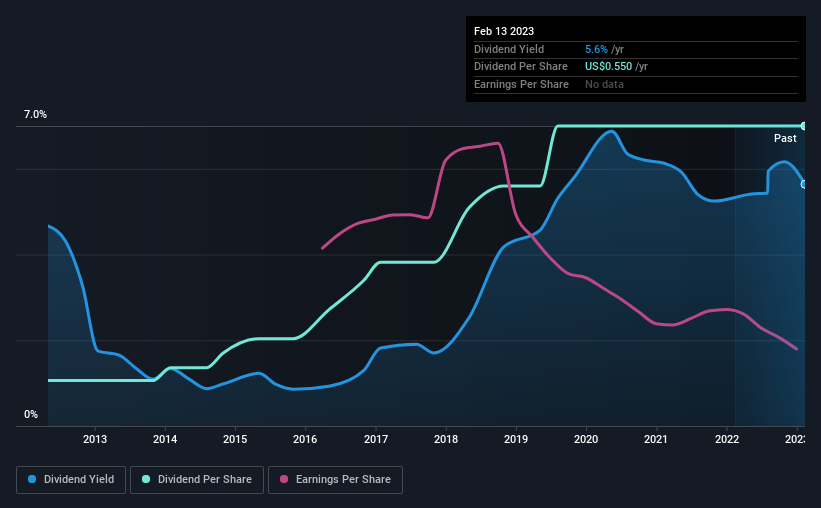Viewport: 821px width, 508px height.
Task: Click the No data earnings text
Action: [605, 84]
